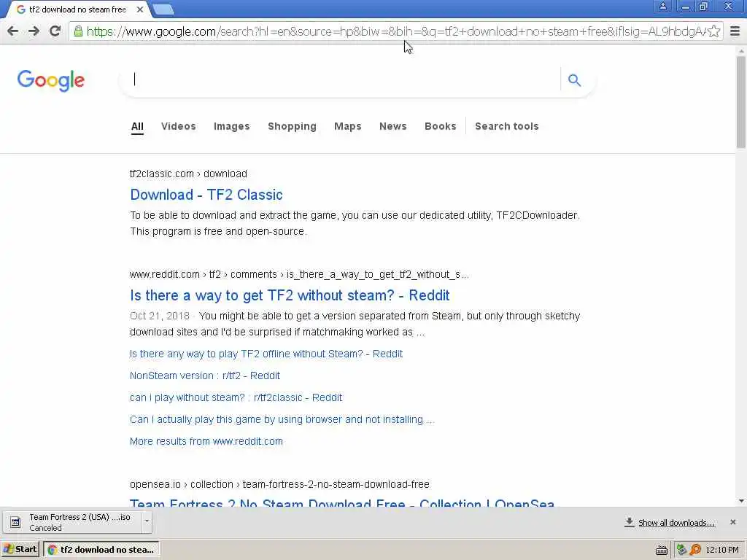Open the Windows Start menu
This screenshot has height=560, width=747.
click(20, 550)
